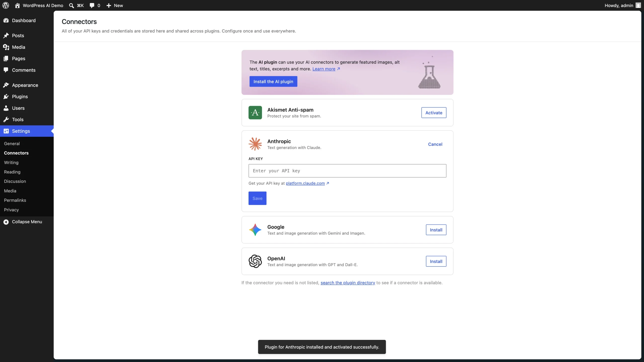644x362 pixels.
Task: Click the Comments speech bubble sidebar icon
Action: click(x=6, y=70)
